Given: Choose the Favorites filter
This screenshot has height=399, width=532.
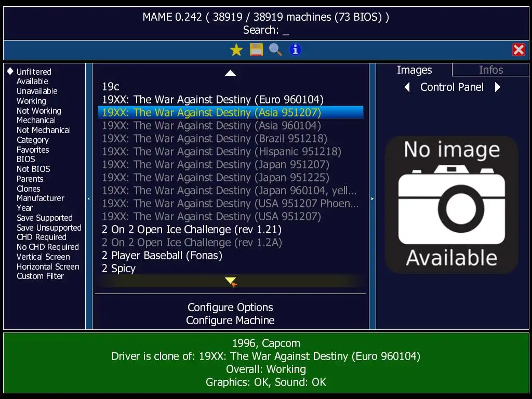Looking at the screenshot, I should (33, 150).
